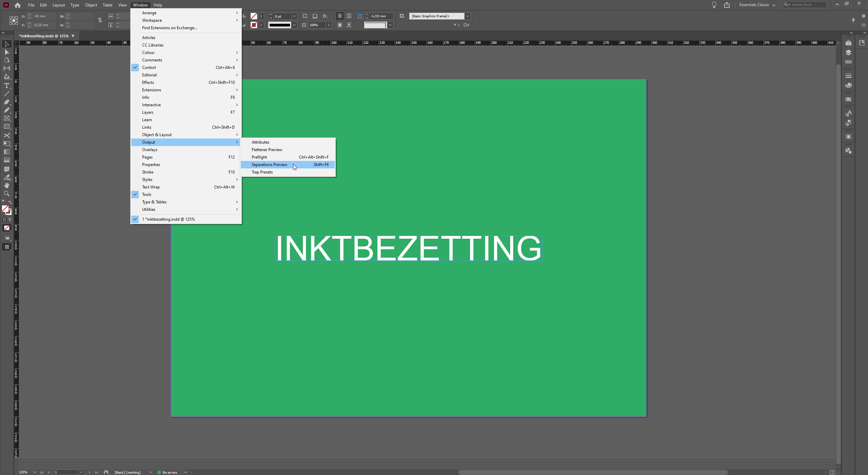This screenshot has height=475, width=868.
Task: Select the Zoom tool
Action: click(6, 194)
